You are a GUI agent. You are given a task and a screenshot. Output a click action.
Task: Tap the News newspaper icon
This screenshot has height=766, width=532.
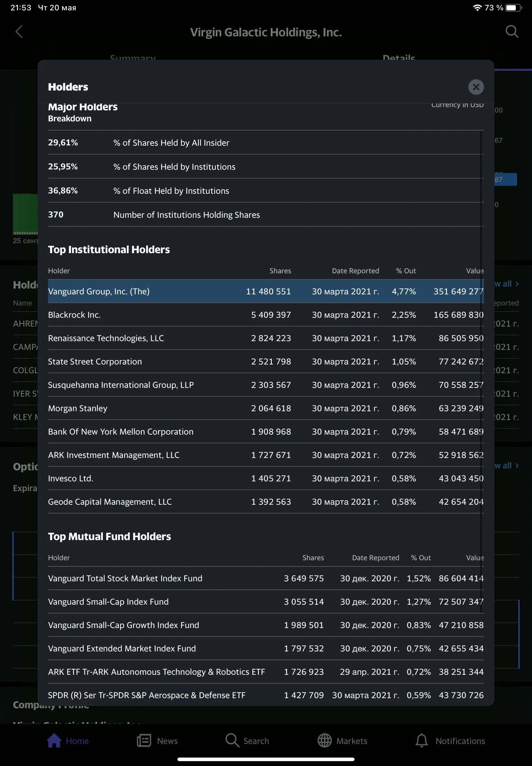pos(144,740)
